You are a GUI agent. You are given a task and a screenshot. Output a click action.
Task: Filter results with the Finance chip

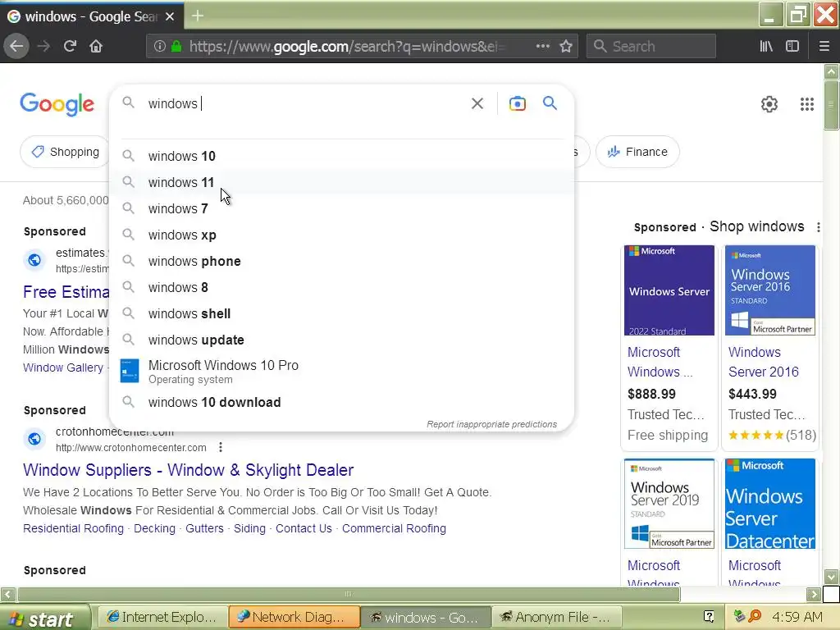coord(637,152)
